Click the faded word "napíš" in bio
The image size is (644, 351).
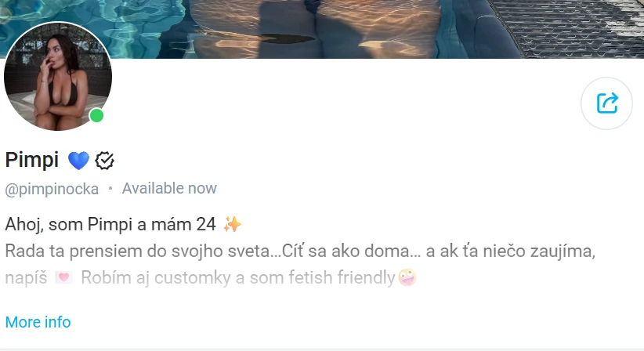coord(27,278)
